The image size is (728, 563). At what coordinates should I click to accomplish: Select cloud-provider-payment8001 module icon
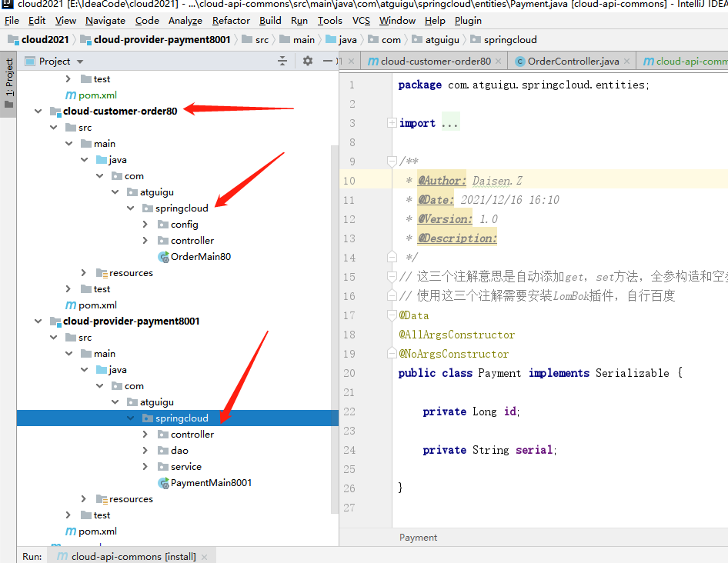(x=55, y=321)
